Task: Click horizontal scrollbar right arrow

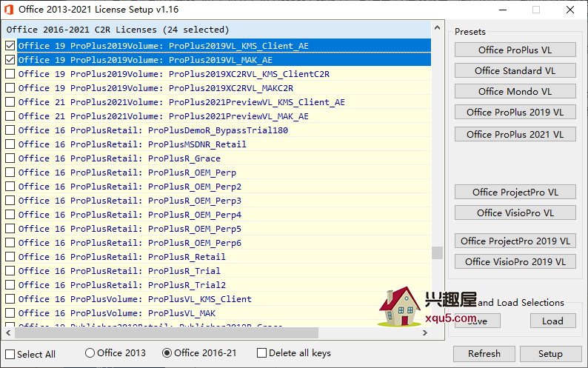Action: [x=425, y=332]
